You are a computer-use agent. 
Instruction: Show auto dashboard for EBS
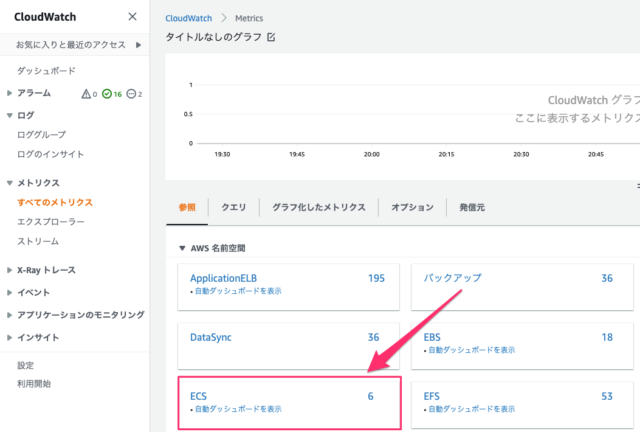tap(471, 350)
